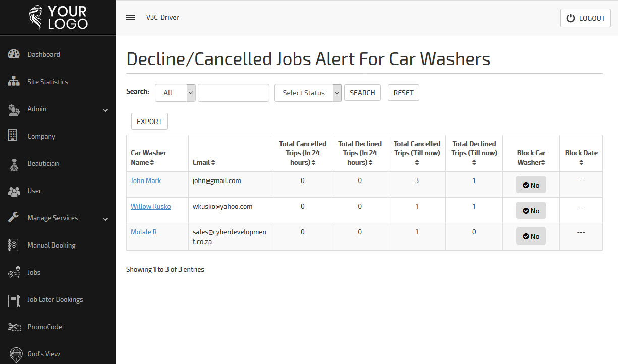Expand the Admin menu chevron
The width and height of the screenshot is (618, 364).
(x=105, y=110)
